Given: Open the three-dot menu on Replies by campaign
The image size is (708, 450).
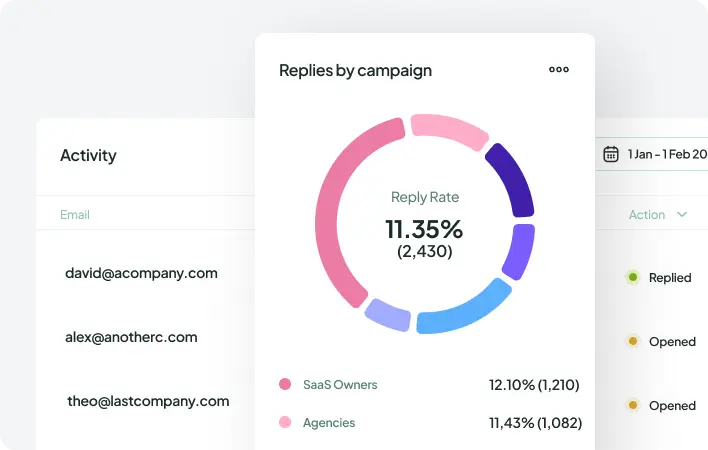Looking at the screenshot, I should click(x=559, y=70).
